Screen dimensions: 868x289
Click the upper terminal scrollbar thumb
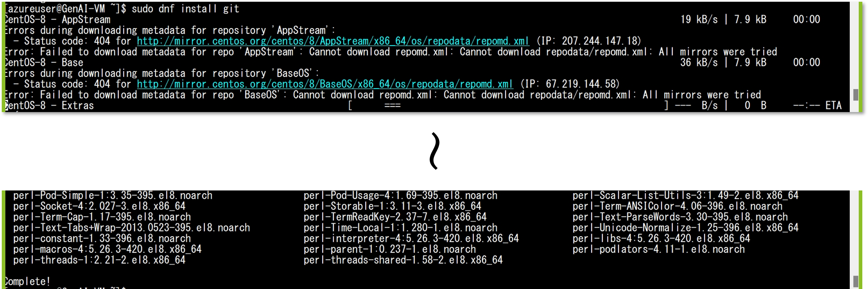tap(855, 95)
